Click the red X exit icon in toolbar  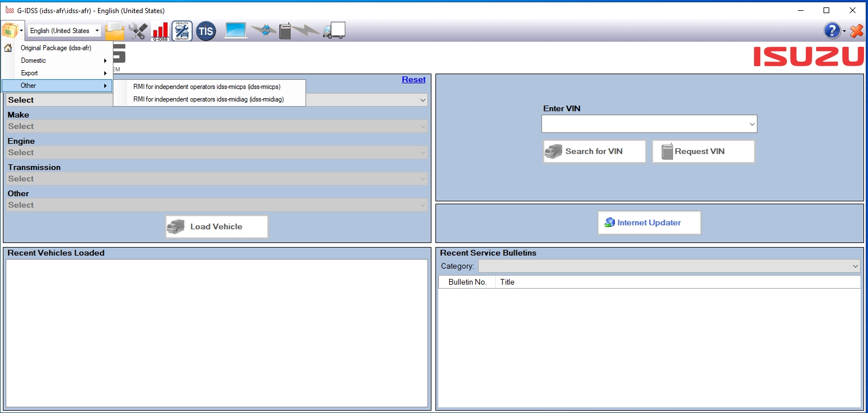tap(857, 31)
